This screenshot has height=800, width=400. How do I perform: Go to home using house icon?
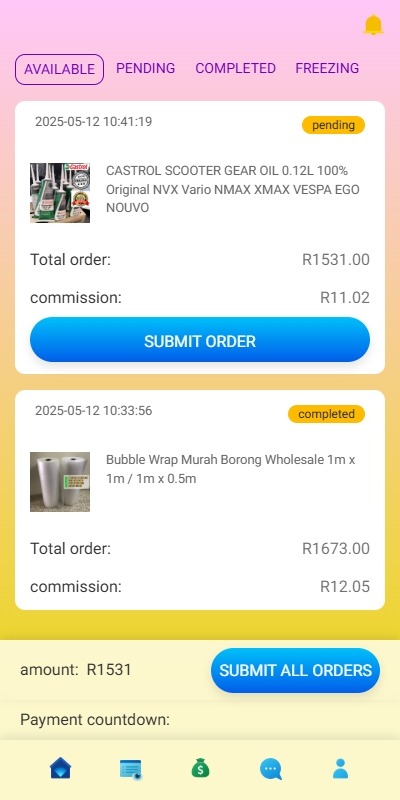click(x=61, y=768)
